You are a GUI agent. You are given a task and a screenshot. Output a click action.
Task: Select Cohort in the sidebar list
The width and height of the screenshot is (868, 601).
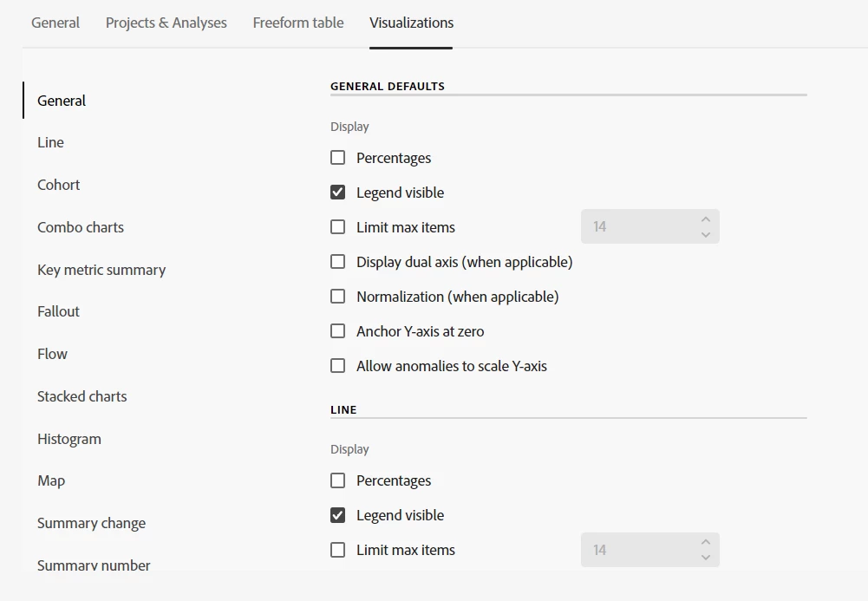[x=59, y=185]
